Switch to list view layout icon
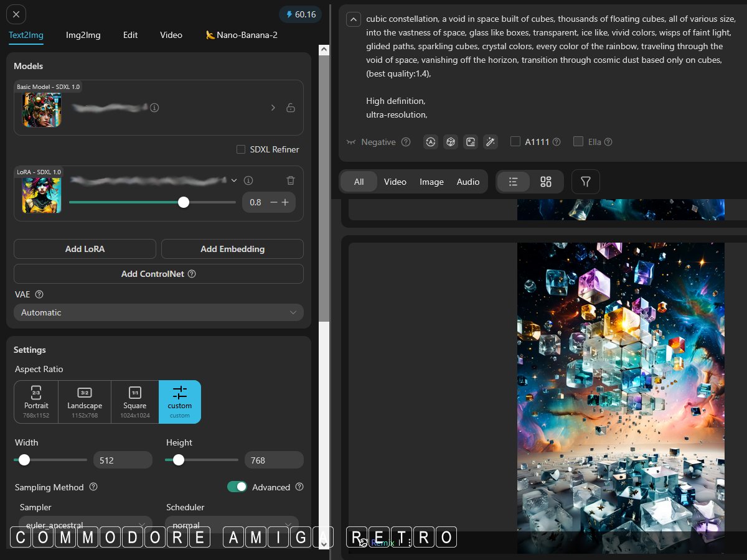The height and width of the screenshot is (560, 747). tap(514, 182)
